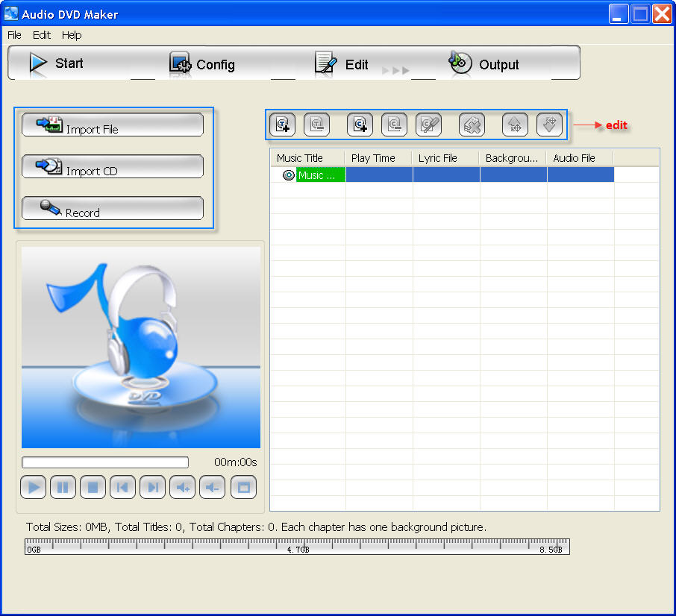Click the Audio DVD Maker title icon
676x616 pixels.
coord(10,13)
